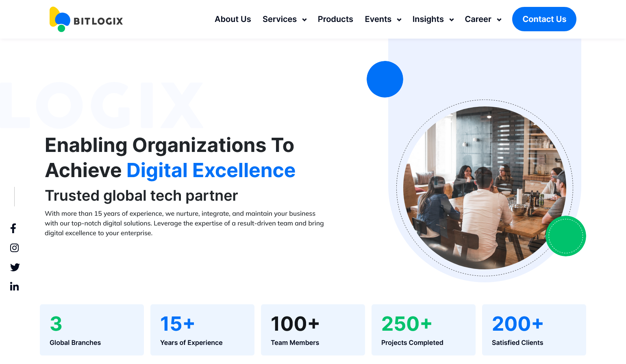
Task: Click the blue decorative circle
Action: point(385,79)
